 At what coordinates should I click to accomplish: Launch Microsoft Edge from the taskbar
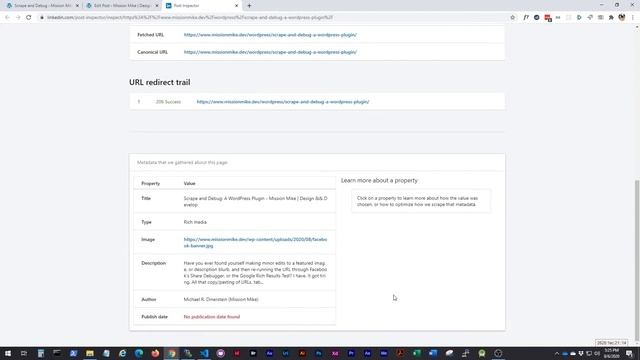coord(139,353)
